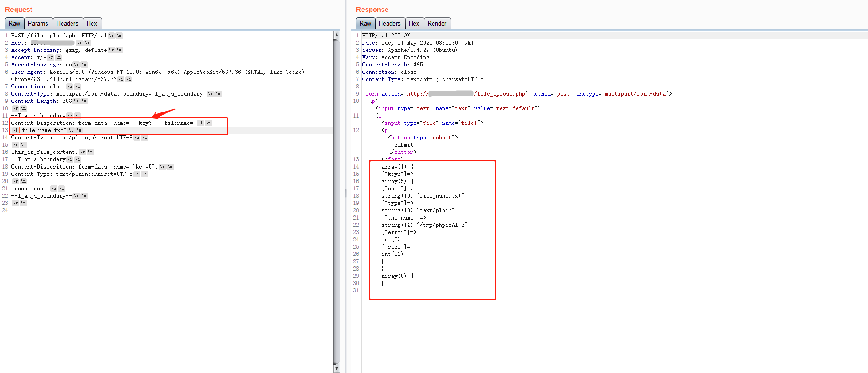Screen dimensions: 868x373
Task: Open the Response Headers tab
Action: click(x=389, y=24)
